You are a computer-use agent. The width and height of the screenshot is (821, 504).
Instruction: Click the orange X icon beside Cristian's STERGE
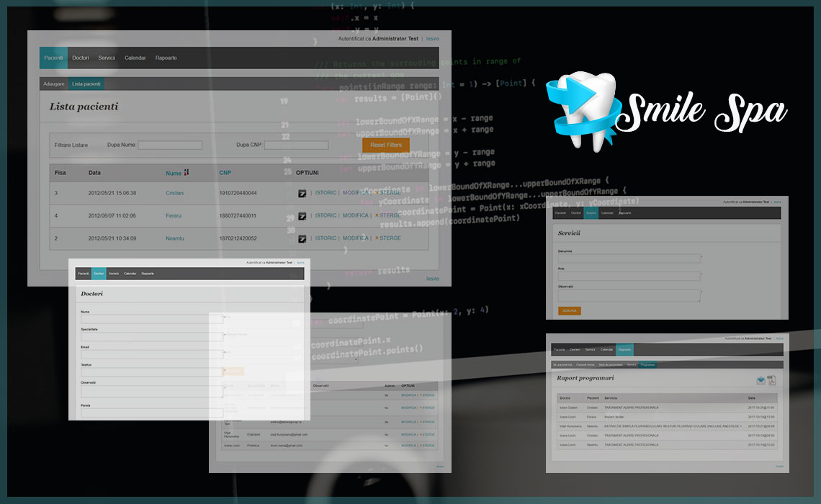click(x=376, y=193)
